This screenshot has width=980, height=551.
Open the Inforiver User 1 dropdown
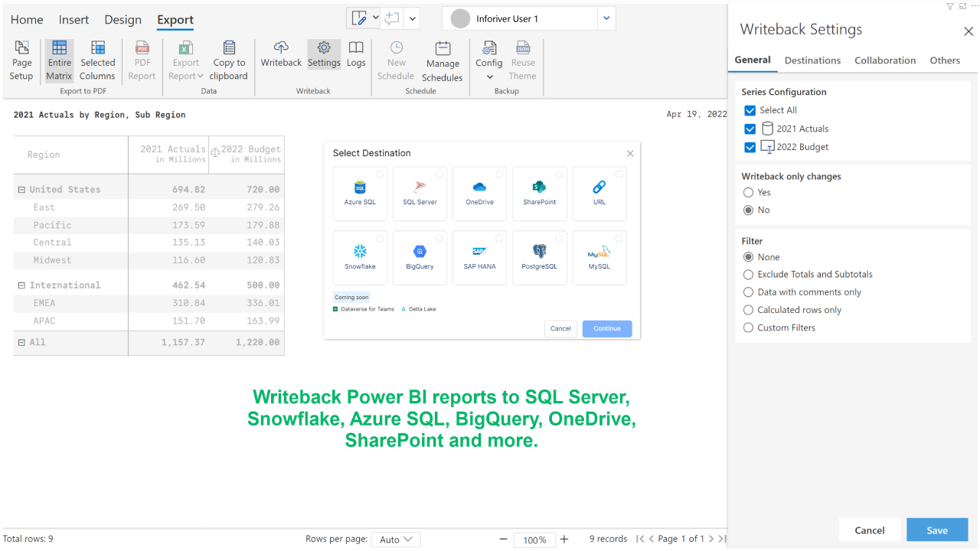[606, 18]
